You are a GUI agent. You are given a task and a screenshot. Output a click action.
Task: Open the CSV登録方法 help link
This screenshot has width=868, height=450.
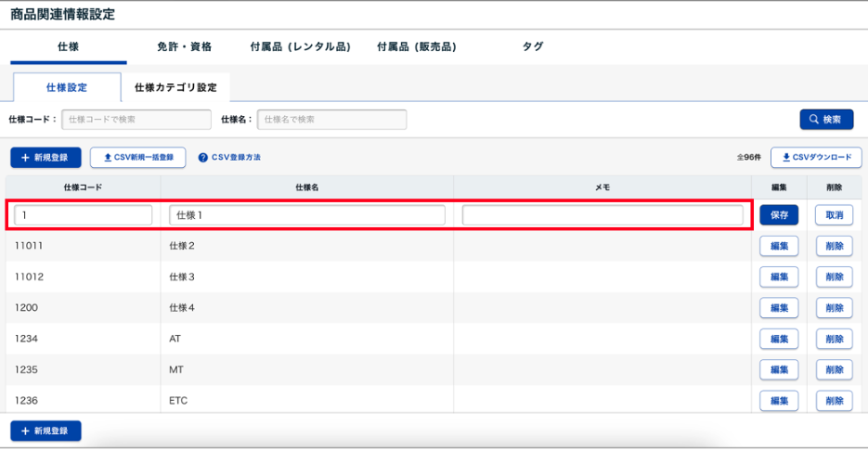click(229, 158)
